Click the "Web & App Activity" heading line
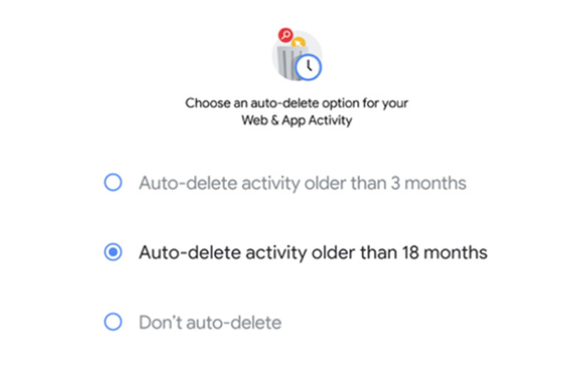The image size is (588, 368). 297,120
